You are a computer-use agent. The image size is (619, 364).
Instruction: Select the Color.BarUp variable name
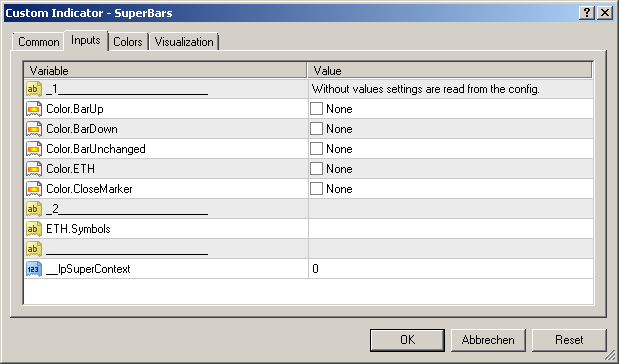[75, 109]
